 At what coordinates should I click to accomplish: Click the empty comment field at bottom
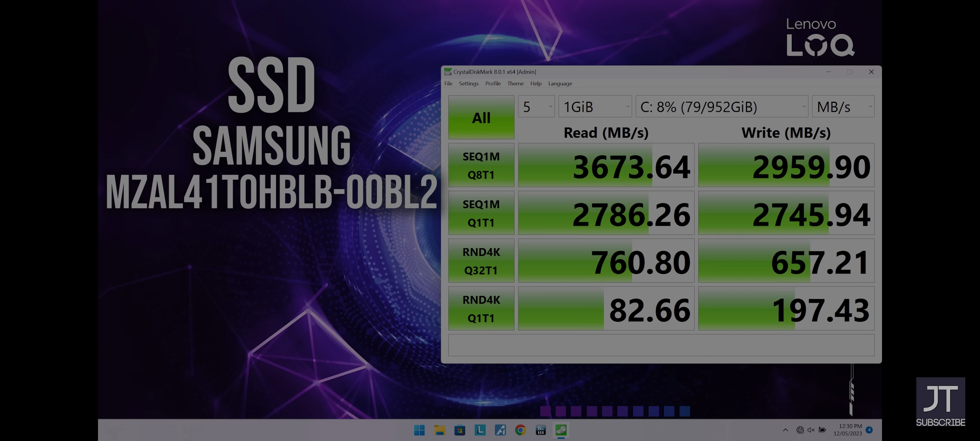661,345
